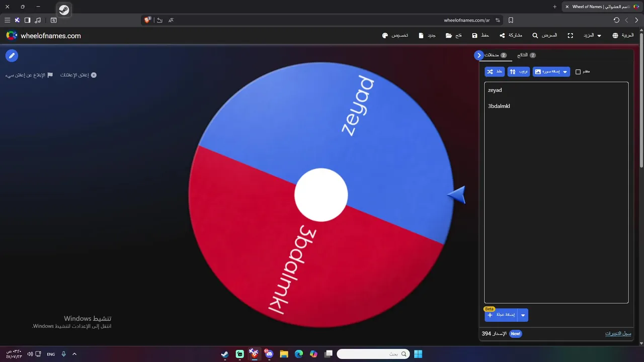Click the white center of the wheel
Screen dimensions: 644x362
321,195
